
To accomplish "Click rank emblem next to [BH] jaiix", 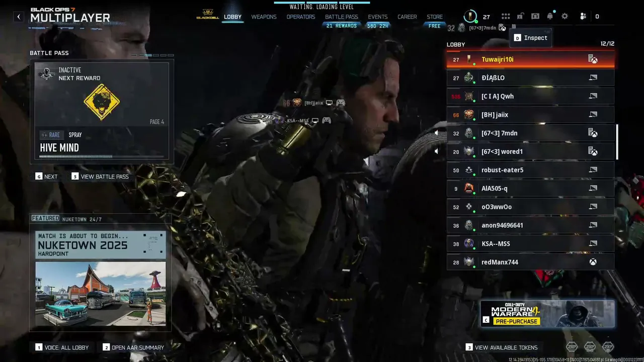I will click(469, 115).
